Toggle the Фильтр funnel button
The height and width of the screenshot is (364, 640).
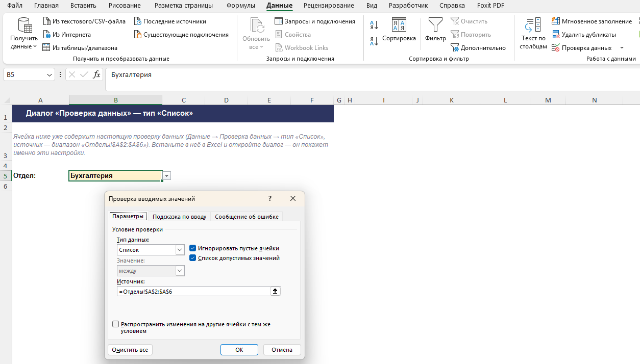(435, 31)
